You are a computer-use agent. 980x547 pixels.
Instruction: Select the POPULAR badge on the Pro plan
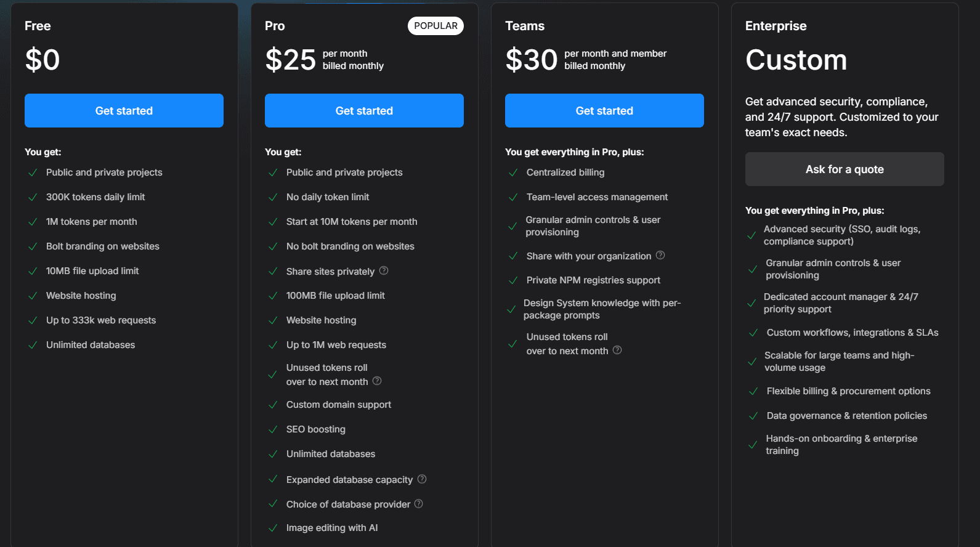tap(435, 26)
